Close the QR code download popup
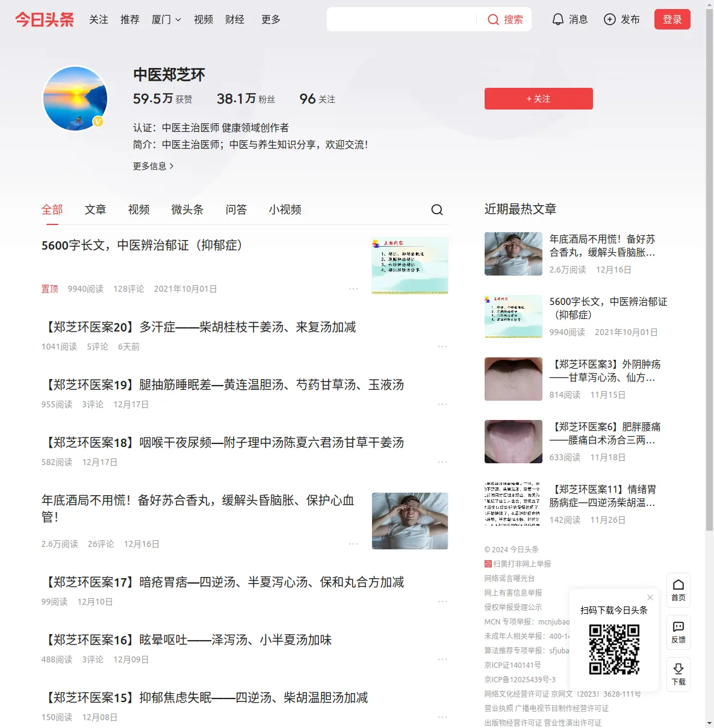The image size is (714, 728). point(650,597)
